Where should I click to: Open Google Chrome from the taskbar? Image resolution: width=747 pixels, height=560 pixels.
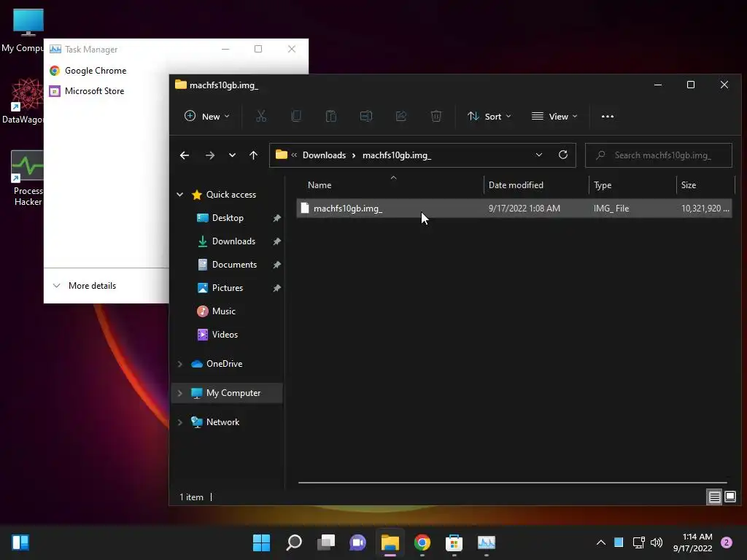pos(422,542)
